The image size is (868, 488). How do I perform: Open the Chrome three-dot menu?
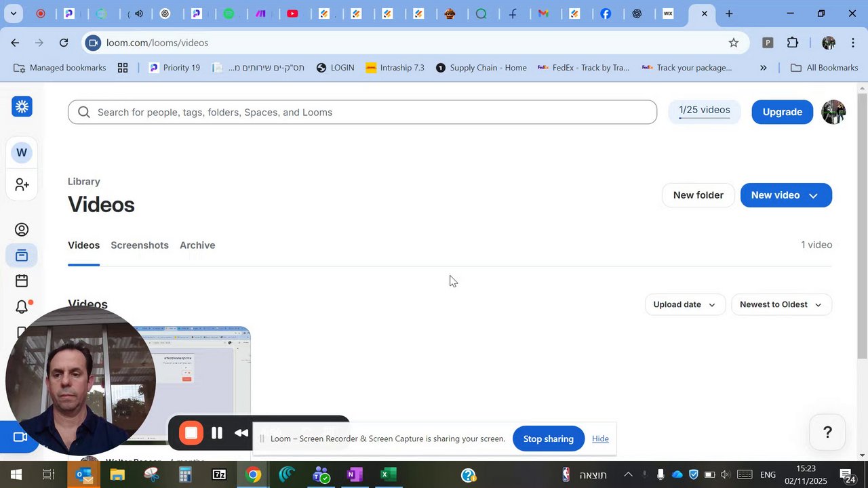[853, 43]
